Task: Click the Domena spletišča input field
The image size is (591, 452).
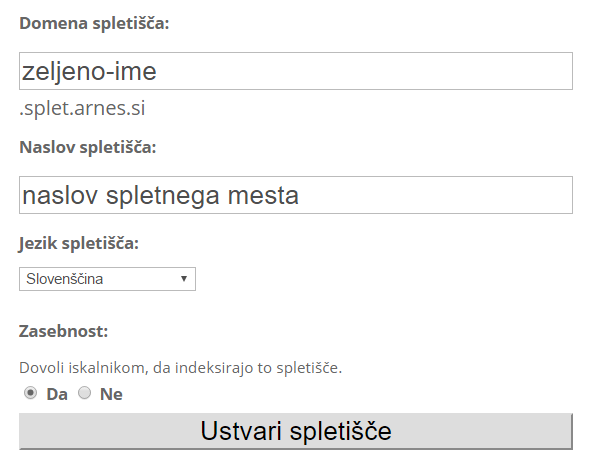Action: click(296, 71)
